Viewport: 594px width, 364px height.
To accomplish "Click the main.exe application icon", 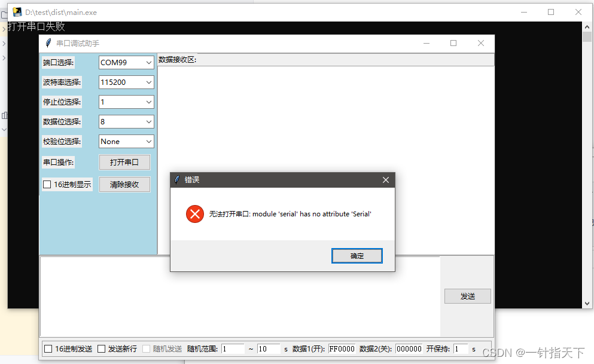I will pos(17,11).
